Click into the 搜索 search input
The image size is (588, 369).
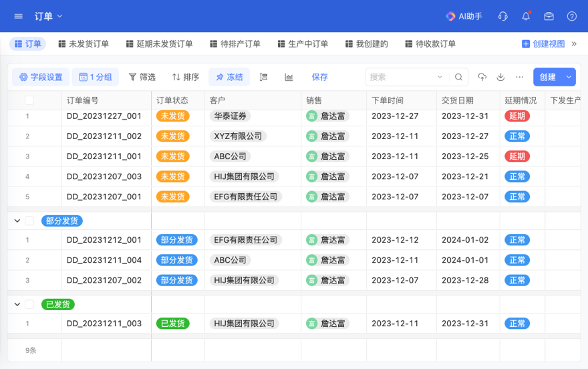(x=402, y=77)
